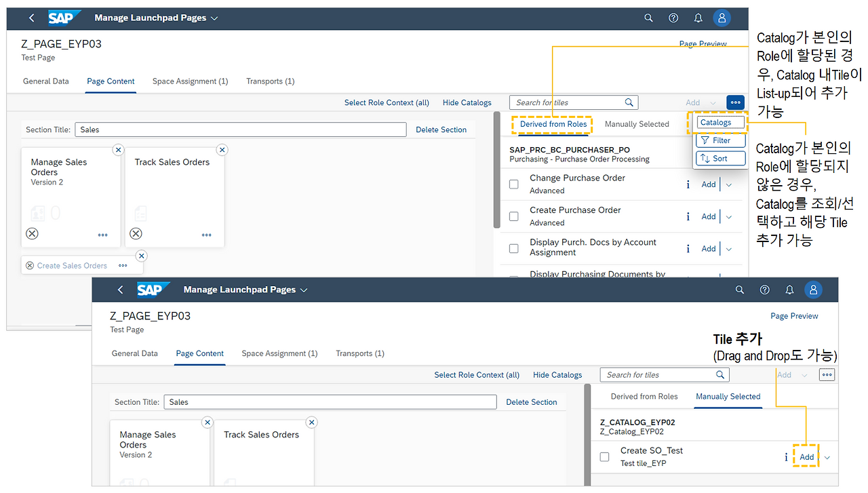Click Select Role Context (all) in top window

click(387, 102)
